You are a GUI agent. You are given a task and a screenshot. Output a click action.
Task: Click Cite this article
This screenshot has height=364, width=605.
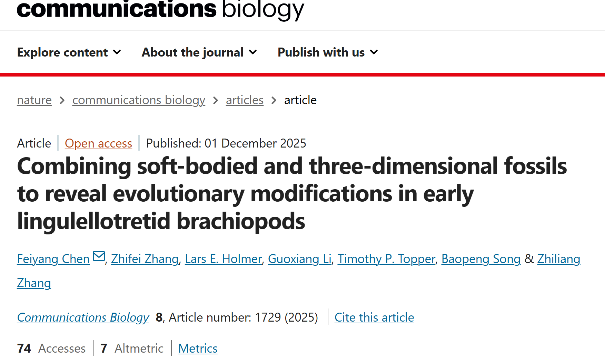[x=374, y=317]
